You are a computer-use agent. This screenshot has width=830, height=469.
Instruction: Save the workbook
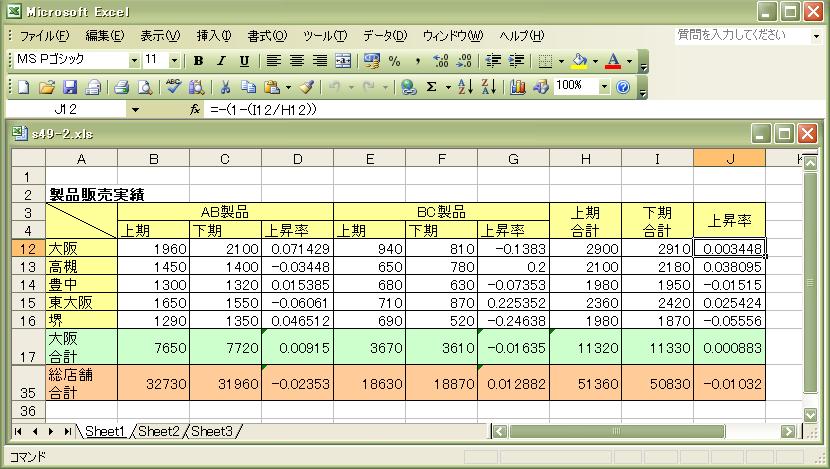[70, 86]
